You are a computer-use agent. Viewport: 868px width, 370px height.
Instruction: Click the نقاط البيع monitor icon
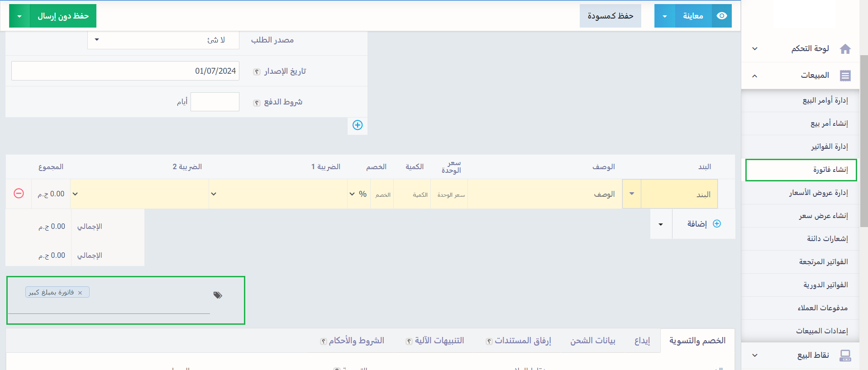coord(845,356)
